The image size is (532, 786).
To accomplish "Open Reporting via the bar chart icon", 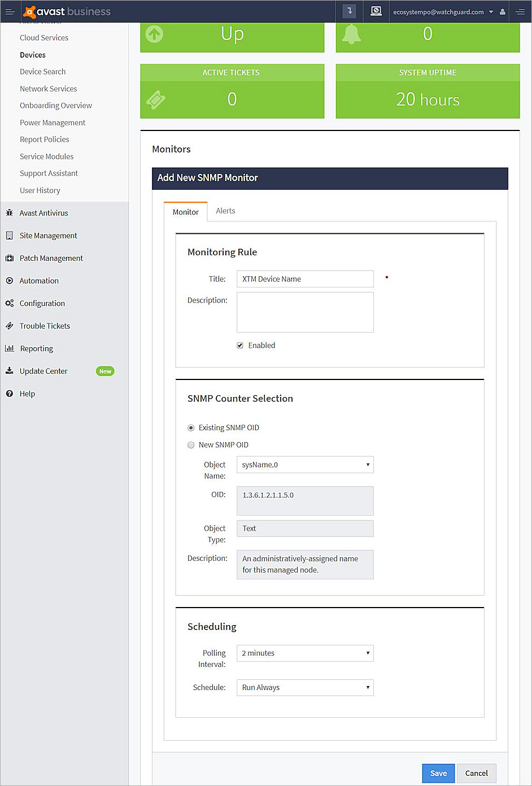I will pyautogui.click(x=10, y=348).
